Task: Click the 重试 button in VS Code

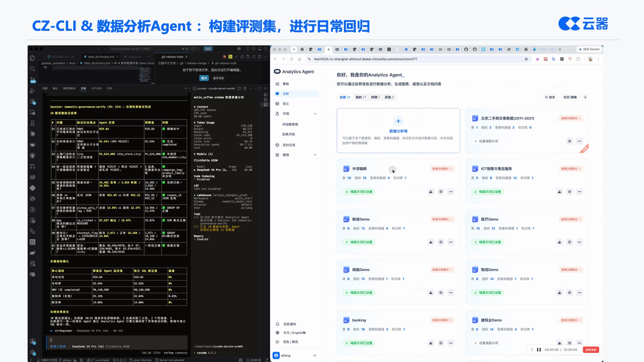Action: tap(204, 78)
